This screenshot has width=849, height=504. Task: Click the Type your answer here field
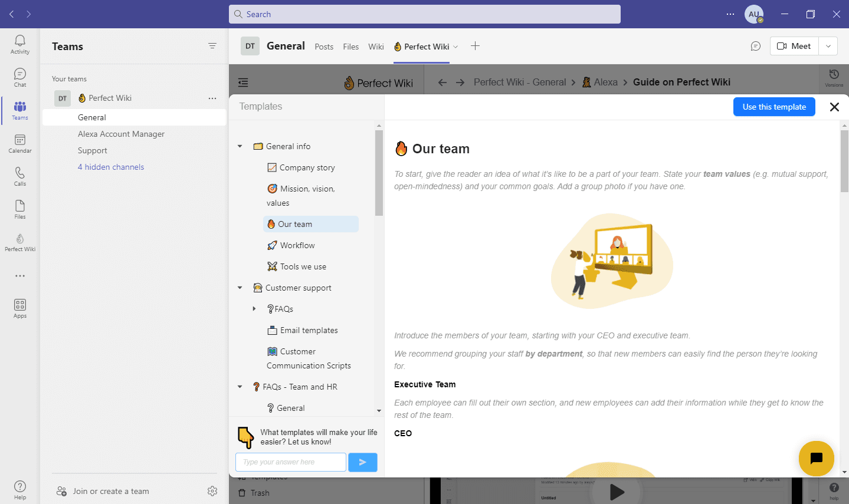click(x=291, y=462)
